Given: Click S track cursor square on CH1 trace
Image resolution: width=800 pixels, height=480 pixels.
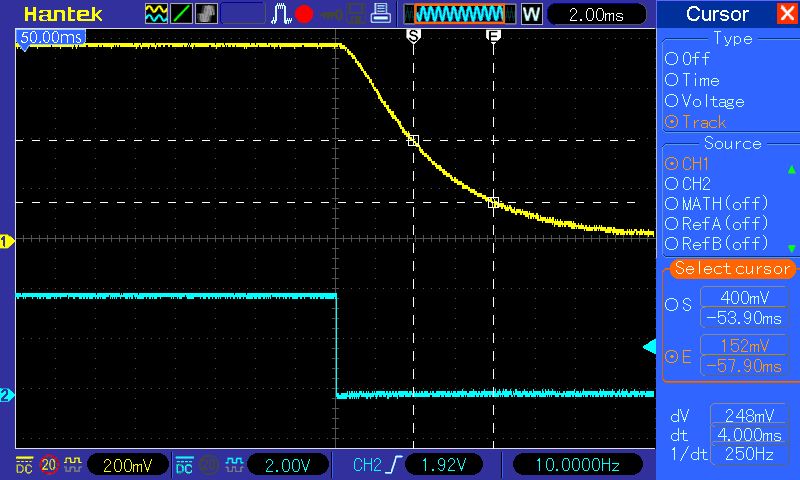Looking at the screenshot, I should pos(413,140).
